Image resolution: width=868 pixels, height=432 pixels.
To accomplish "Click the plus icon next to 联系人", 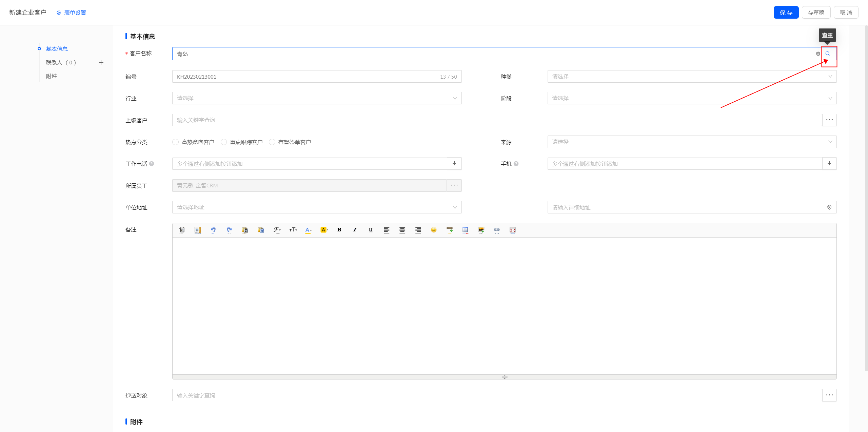I will pos(101,62).
